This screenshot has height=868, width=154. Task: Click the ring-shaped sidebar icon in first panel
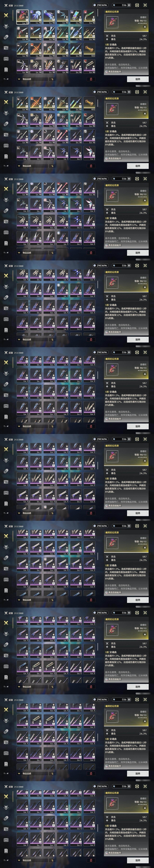coord(6,37)
